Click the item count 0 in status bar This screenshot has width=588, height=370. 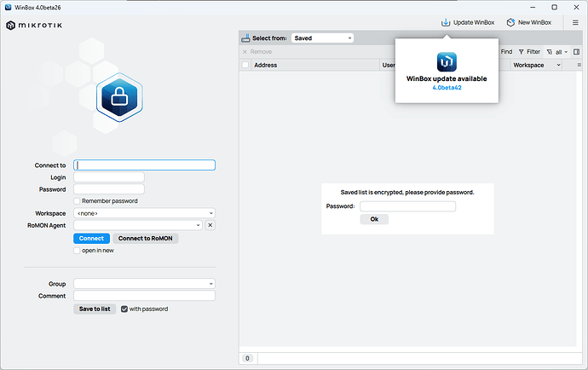click(x=247, y=358)
